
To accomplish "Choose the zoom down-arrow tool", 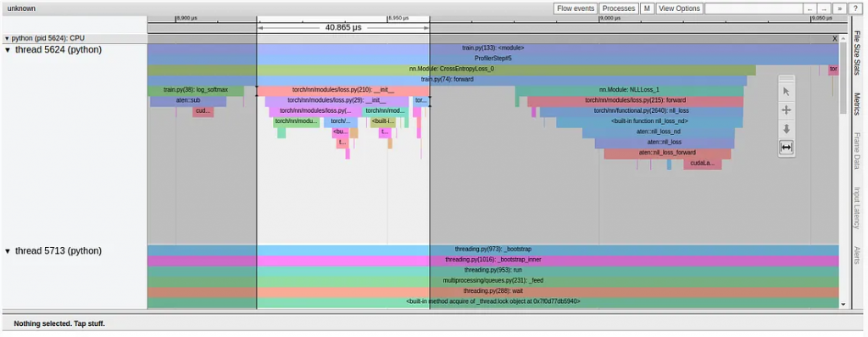I will tap(786, 129).
